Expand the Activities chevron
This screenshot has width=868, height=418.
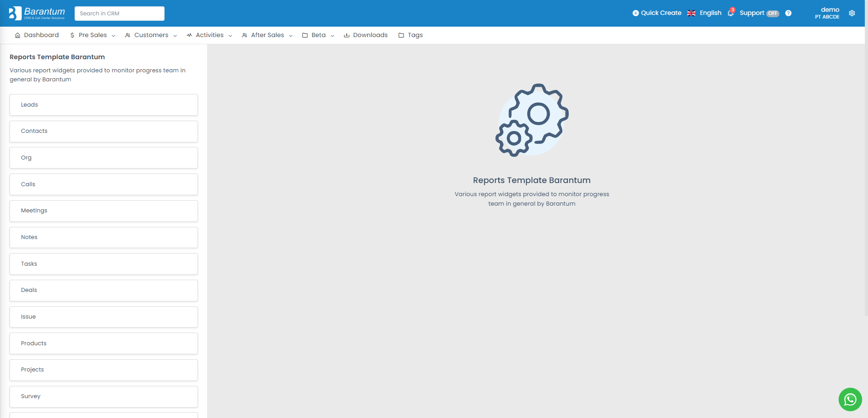point(230,36)
